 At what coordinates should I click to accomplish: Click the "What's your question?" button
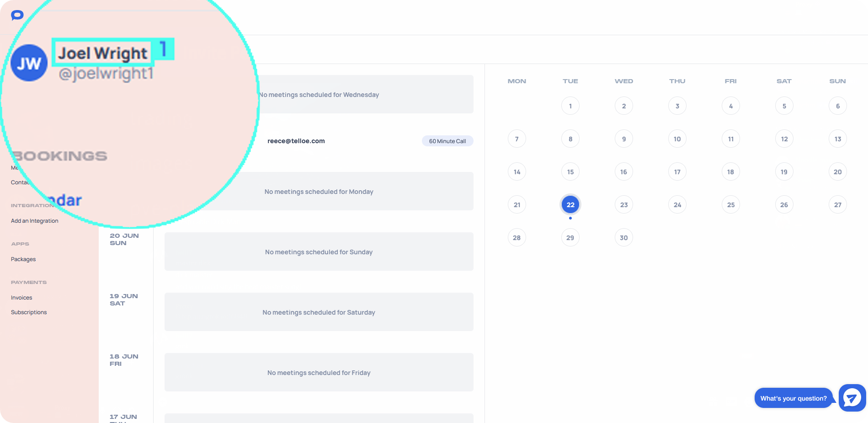click(793, 398)
